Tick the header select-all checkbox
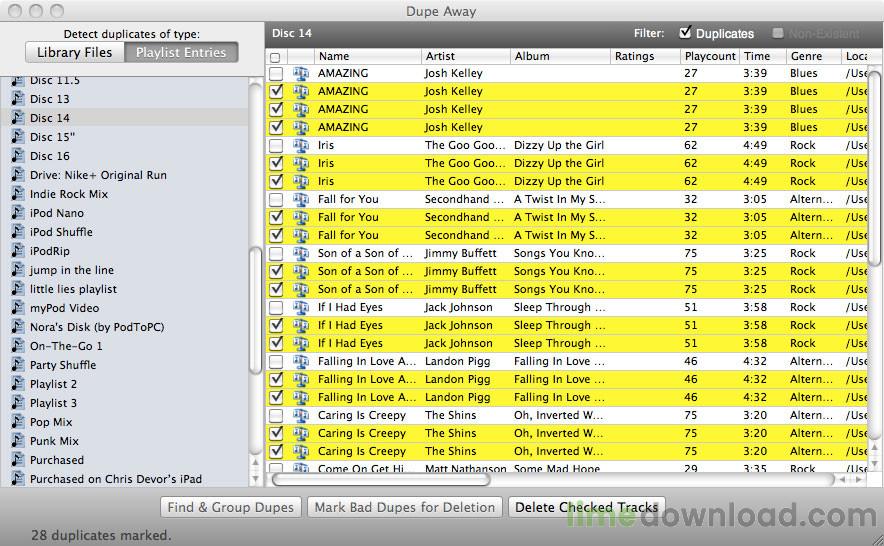The width and height of the screenshot is (884, 546). (x=276, y=57)
